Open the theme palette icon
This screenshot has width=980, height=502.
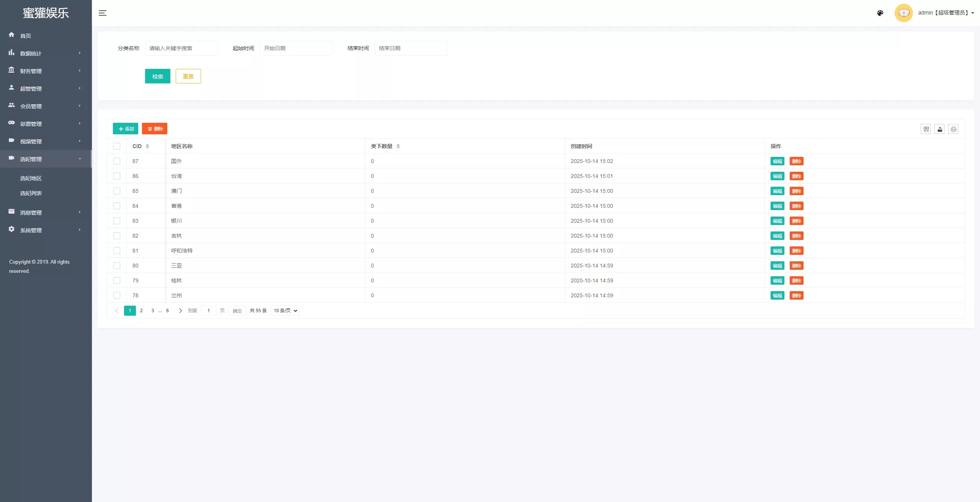[880, 13]
